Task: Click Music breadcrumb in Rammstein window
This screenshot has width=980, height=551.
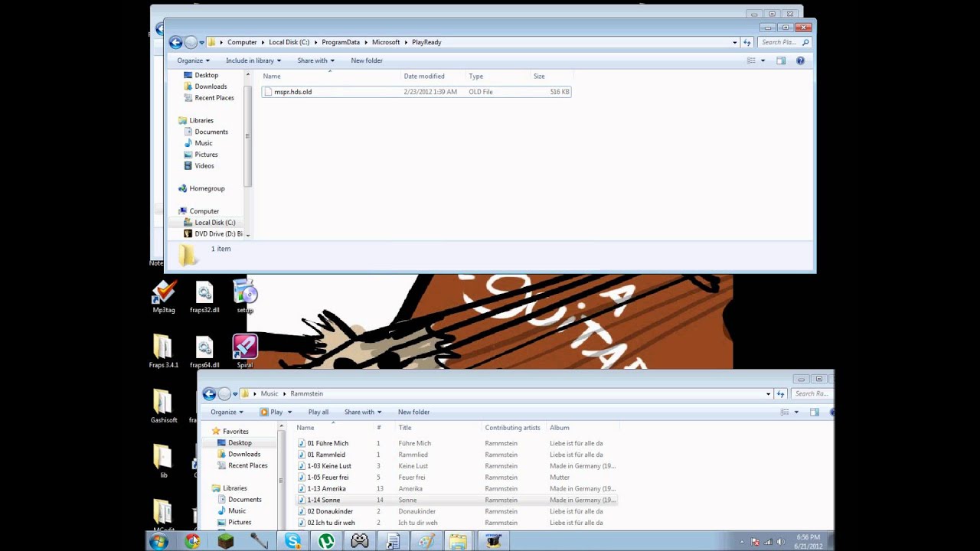Action: [269, 394]
